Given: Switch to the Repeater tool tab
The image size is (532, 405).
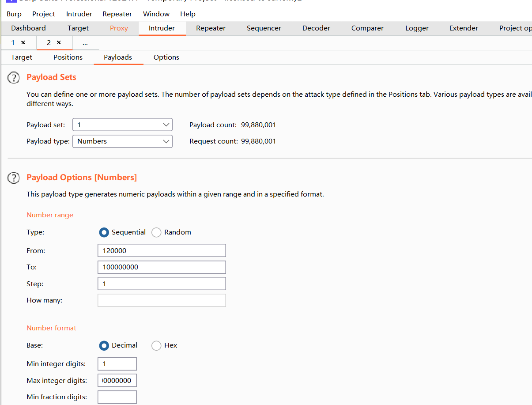Looking at the screenshot, I should (x=211, y=28).
